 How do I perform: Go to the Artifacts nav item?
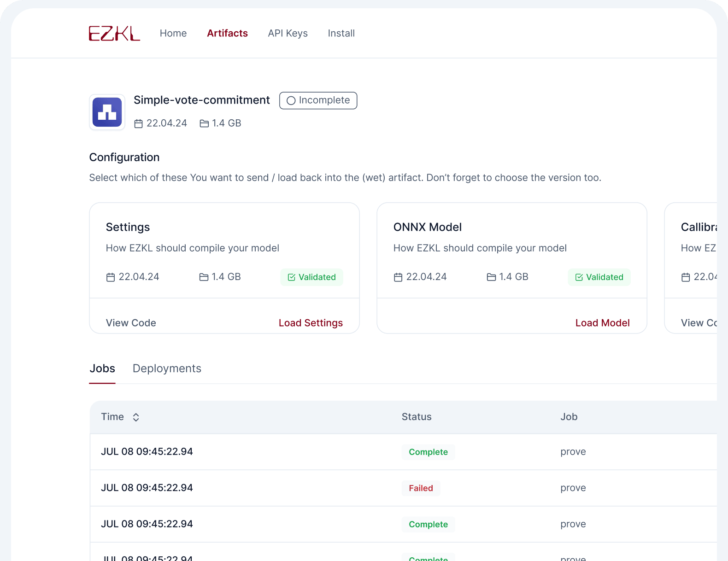click(227, 33)
